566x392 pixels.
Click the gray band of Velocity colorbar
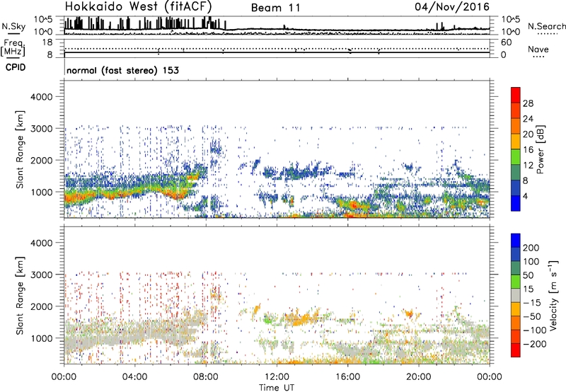pyautogui.click(x=516, y=296)
